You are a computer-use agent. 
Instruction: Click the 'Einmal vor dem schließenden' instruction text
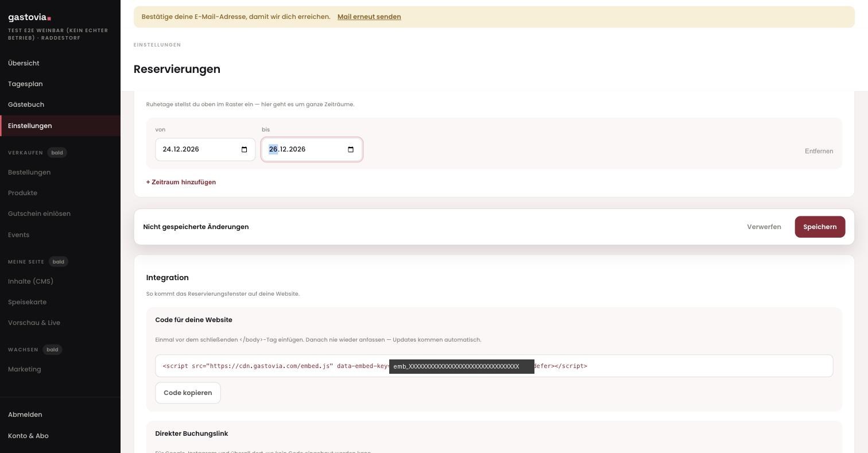point(318,340)
